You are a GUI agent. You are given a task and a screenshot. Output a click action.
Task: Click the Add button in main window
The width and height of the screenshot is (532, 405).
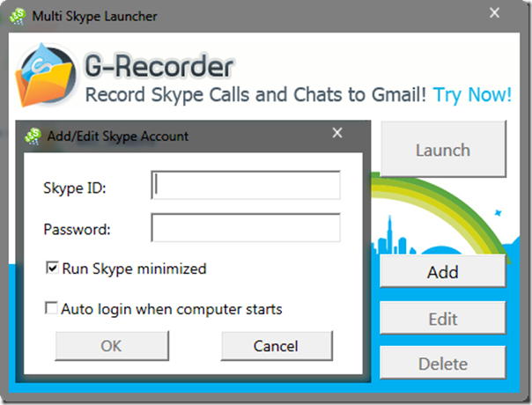tap(443, 271)
